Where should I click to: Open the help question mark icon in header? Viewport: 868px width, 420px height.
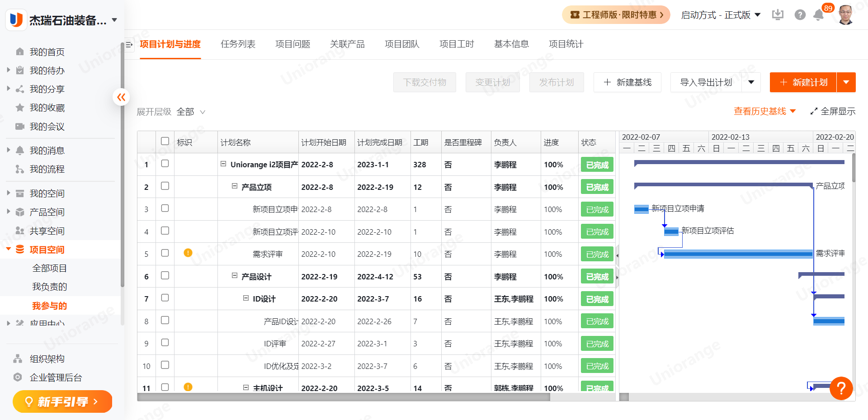pyautogui.click(x=800, y=15)
